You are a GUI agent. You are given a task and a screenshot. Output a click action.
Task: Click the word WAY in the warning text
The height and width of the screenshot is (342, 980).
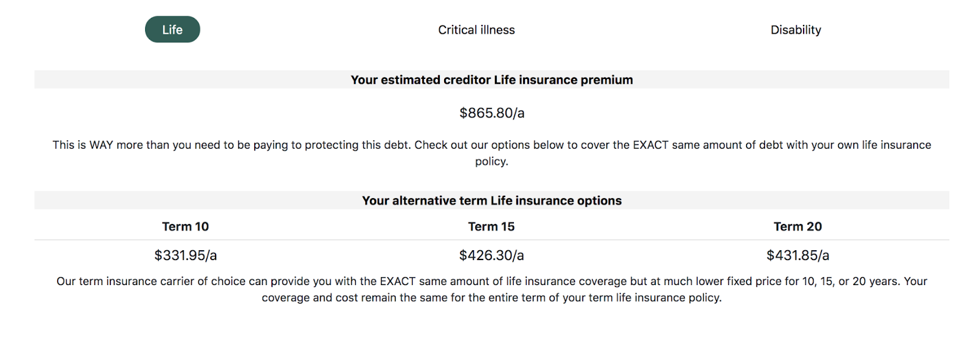click(x=101, y=145)
